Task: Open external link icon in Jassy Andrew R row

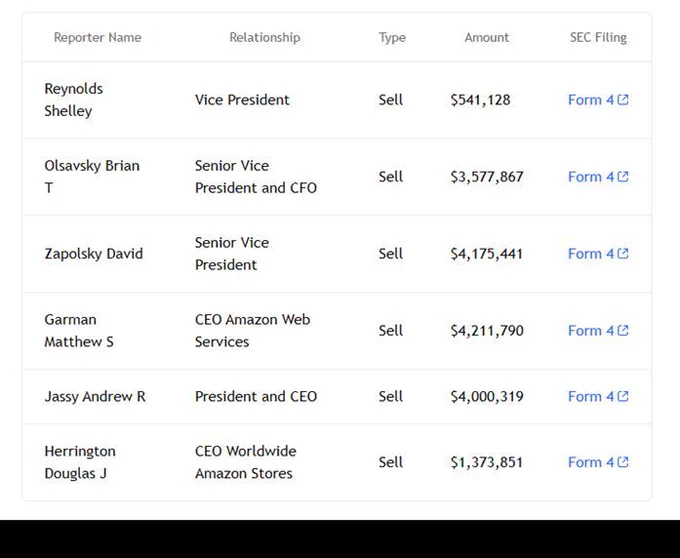Action: [x=623, y=396]
